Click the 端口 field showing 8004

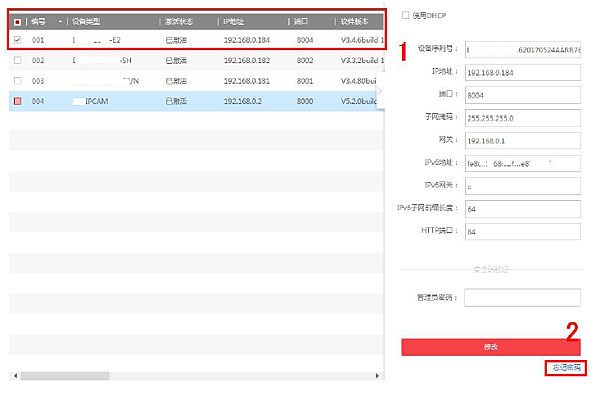pyautogui.click(x=523, y=95)
